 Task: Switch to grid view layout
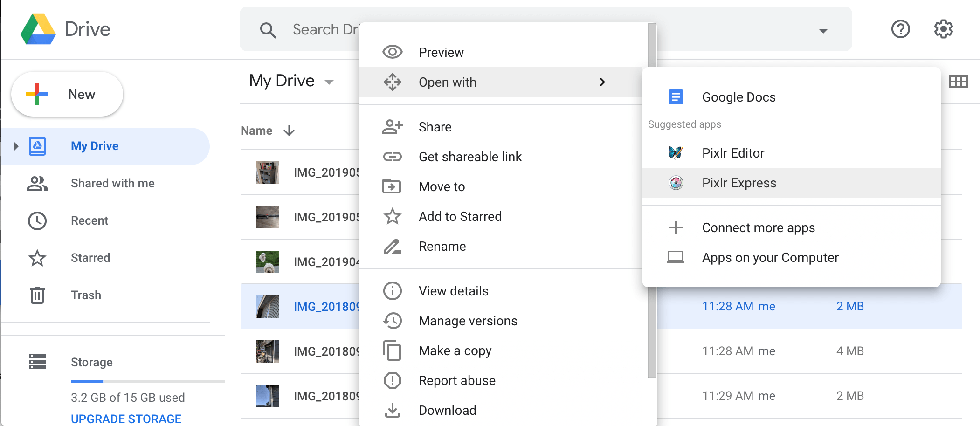[959, 81]
